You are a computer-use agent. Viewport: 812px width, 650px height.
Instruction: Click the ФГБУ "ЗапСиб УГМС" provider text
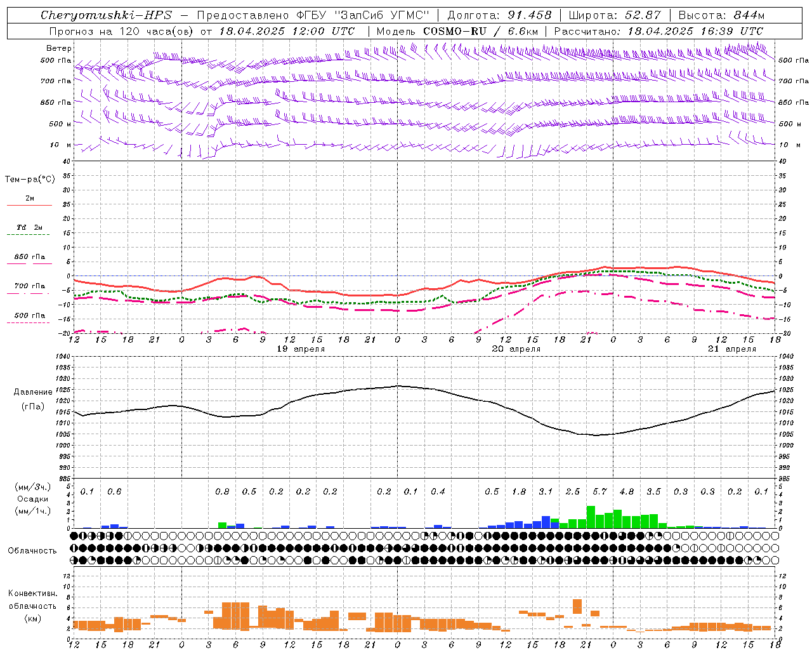click(x=362, y=15)
